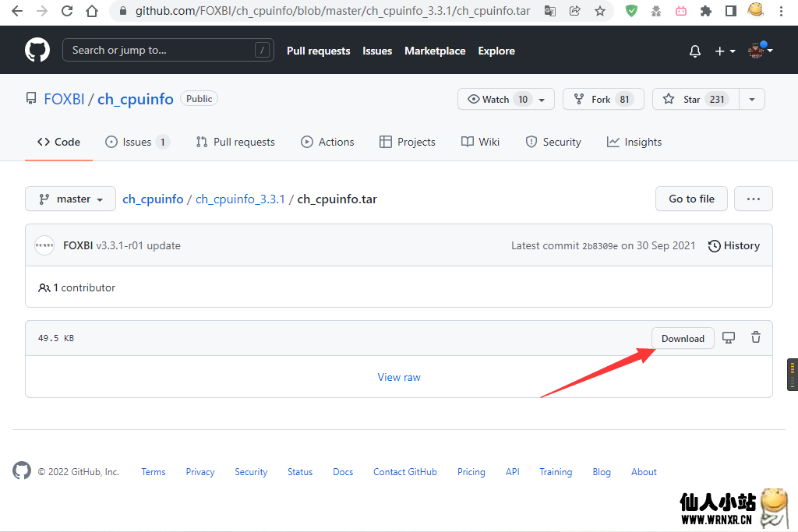Open the browser home page icon
This screenshot has height=532, width=798.
[92, 11]
